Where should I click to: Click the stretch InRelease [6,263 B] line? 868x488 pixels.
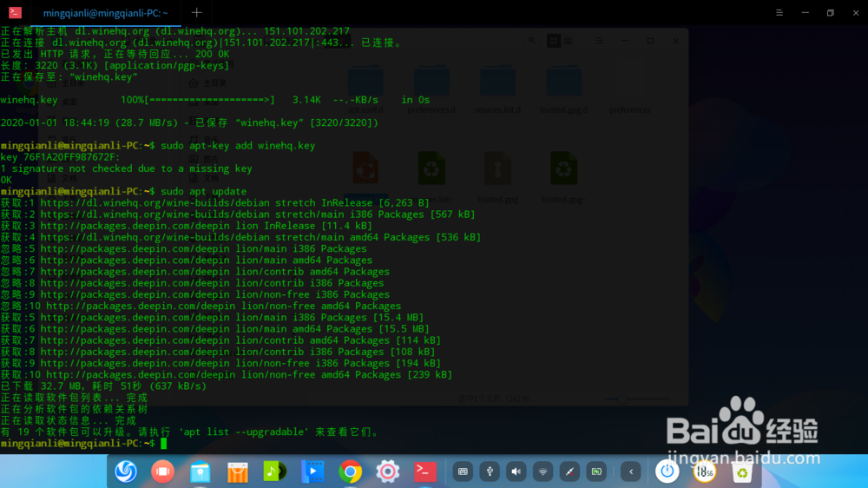point(214,202)
